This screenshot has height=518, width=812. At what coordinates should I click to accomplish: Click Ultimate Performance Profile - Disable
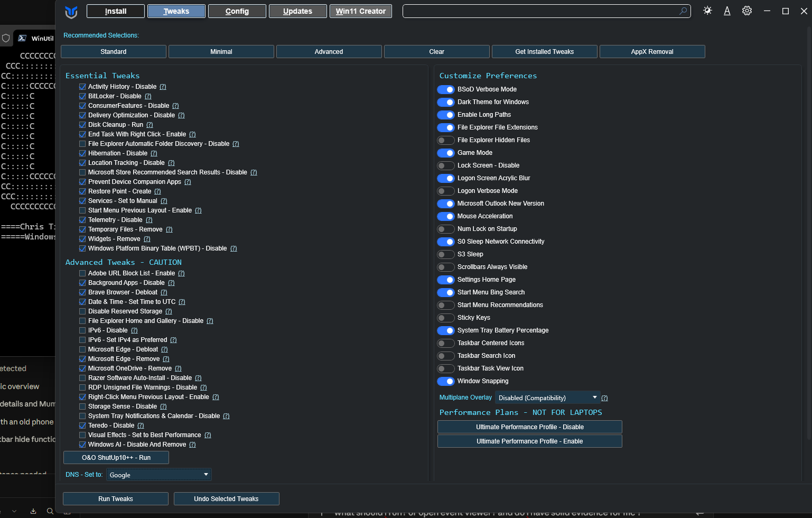click(530, 427)
